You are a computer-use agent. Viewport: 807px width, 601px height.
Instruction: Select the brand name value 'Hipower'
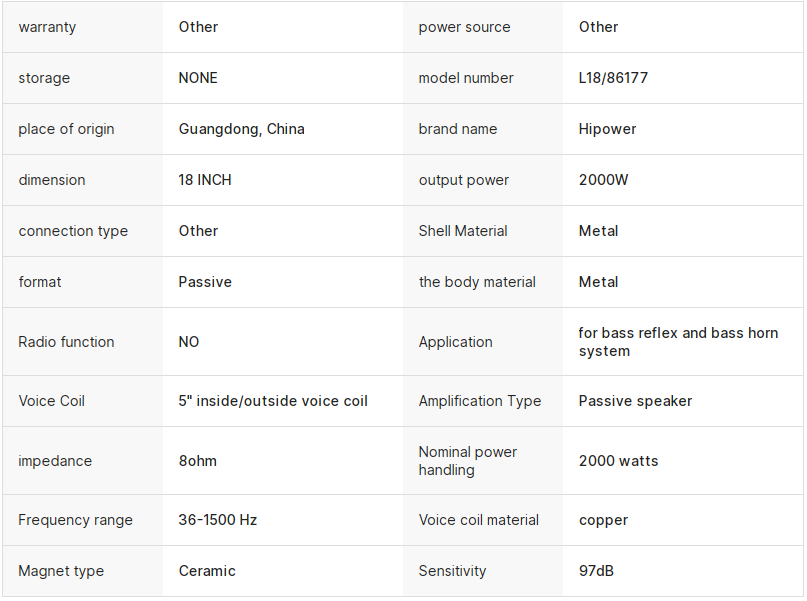coord(607,129)
